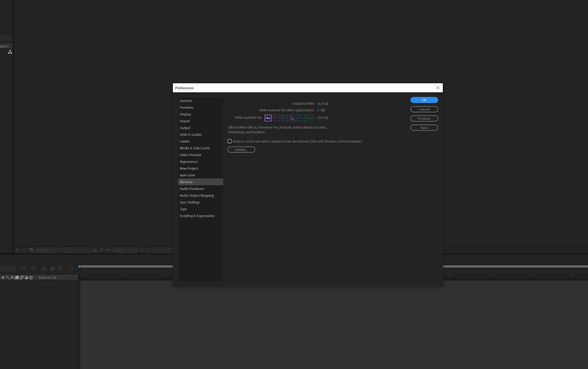Viewport: 588px width, 369px height.
Task: Check Reduce cache size when system is low on memory
Action: (x=230, y=141)
